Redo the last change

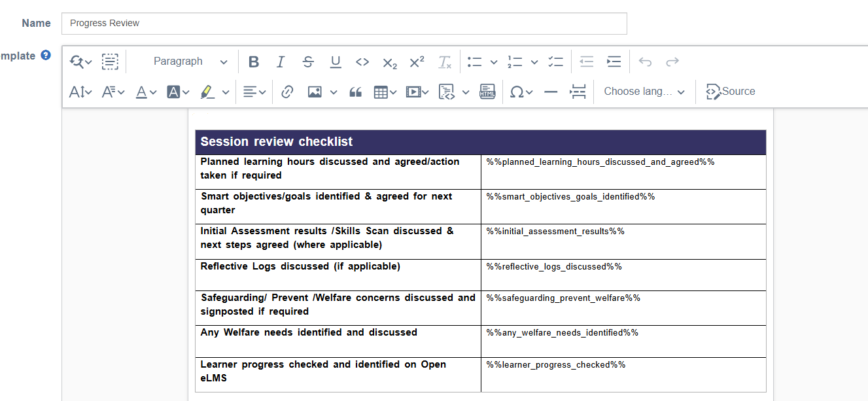pos(672,61)
